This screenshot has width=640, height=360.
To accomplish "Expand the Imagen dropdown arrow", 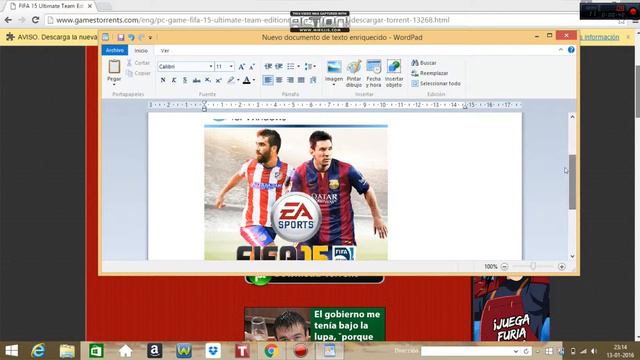I will tap(334, 84).
